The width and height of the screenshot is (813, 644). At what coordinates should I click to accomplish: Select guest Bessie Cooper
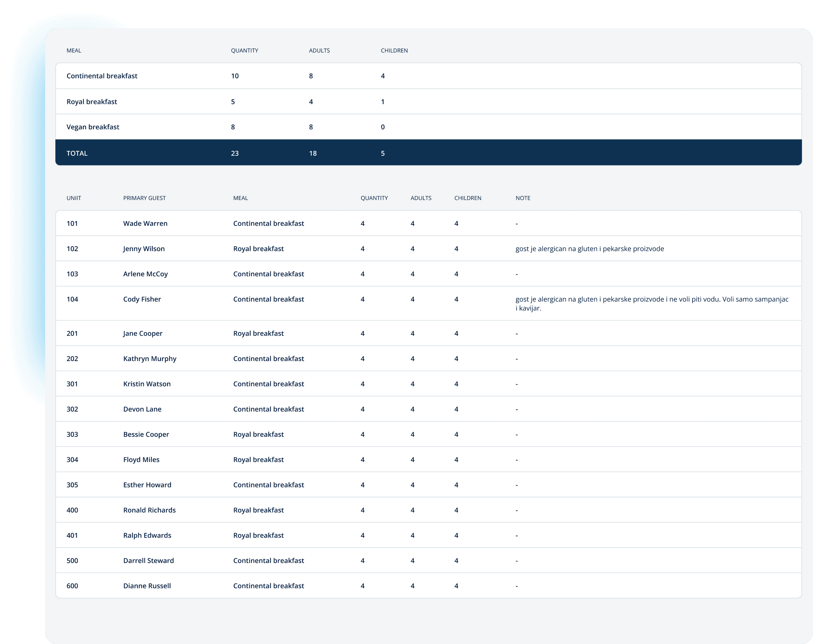coord(146,435)
